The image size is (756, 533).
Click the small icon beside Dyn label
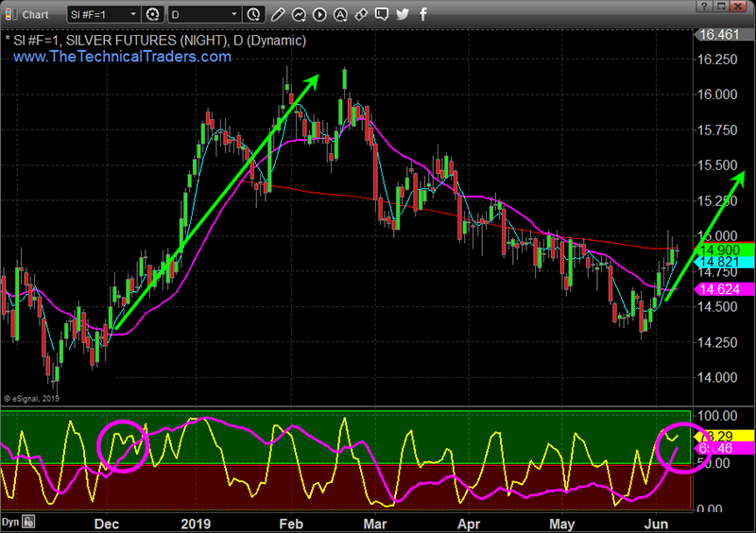click(28, 521)
